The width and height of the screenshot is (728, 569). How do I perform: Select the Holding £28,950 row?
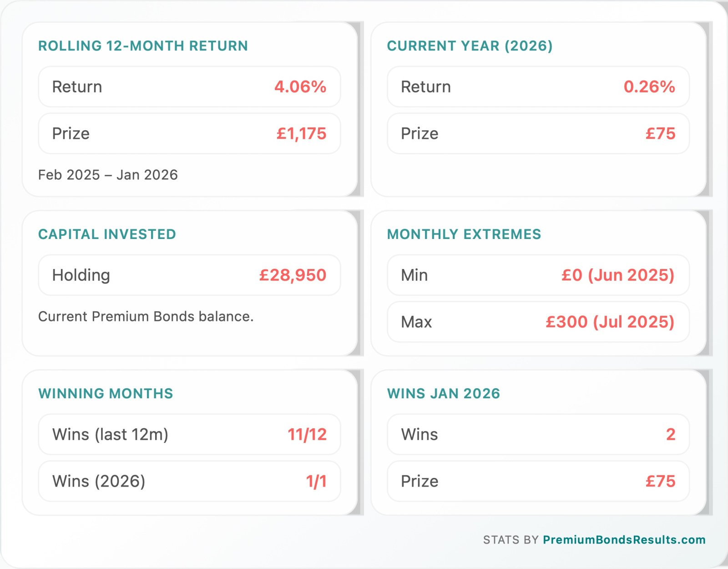tap(189, 275)
